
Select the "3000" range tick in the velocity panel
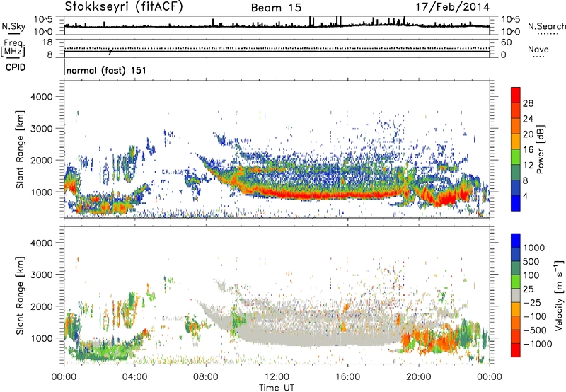click(x=42, y=275)
